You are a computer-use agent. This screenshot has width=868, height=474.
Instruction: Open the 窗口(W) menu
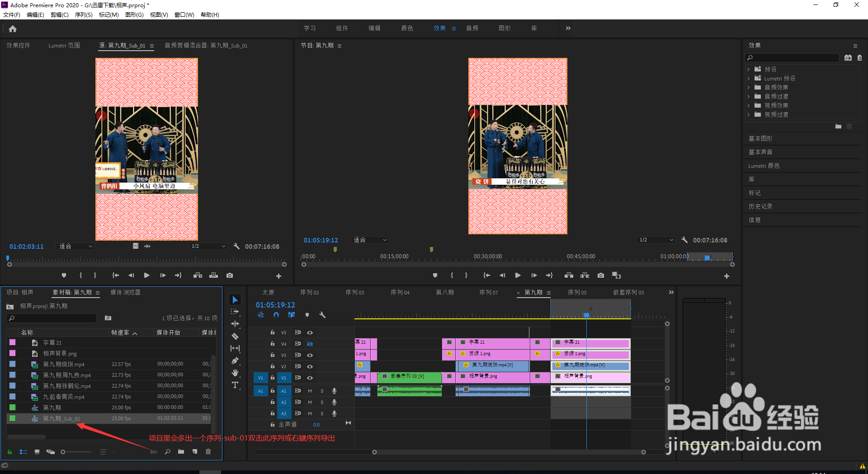tap(184, 15)
